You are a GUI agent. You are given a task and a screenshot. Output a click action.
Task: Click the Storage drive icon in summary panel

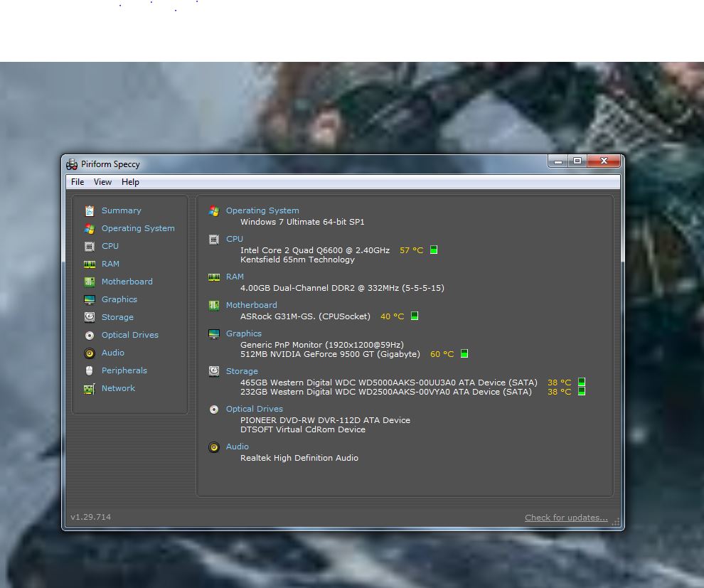pyautogui.click(x=214, y=371)
